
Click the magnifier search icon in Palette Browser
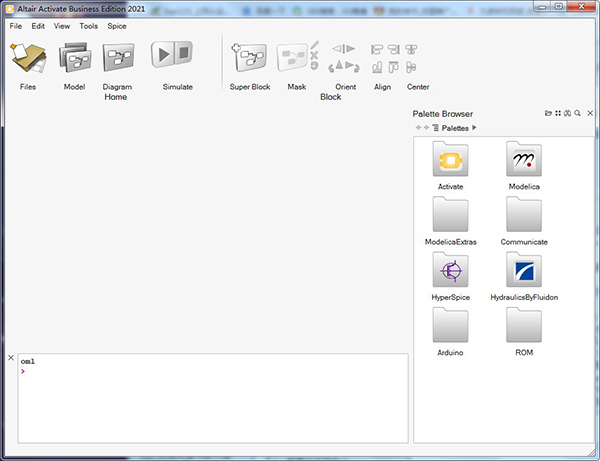coord(577,113)
